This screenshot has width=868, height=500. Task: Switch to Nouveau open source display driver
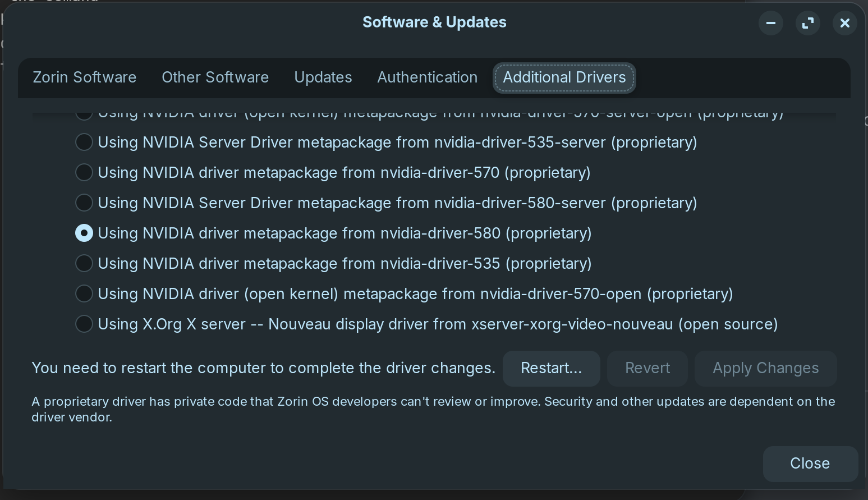[84, 324]
